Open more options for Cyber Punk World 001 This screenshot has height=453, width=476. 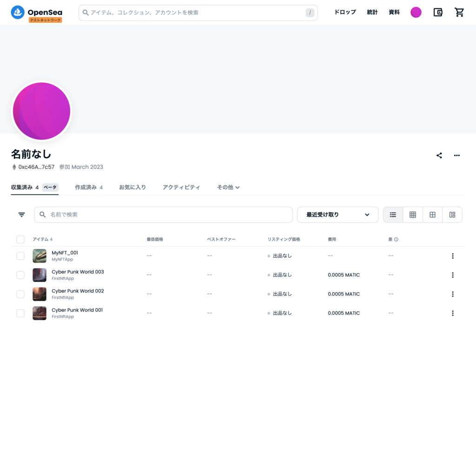(453, 313)
